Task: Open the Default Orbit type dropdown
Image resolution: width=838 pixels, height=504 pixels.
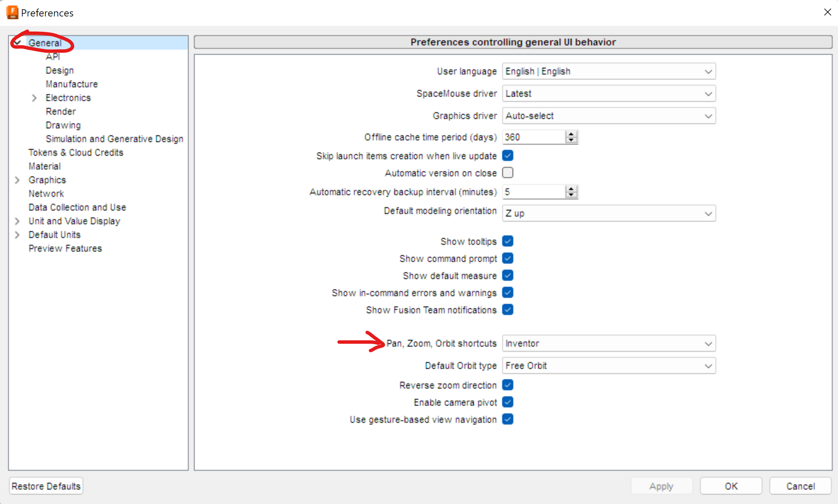Action: tap(609, 366)
